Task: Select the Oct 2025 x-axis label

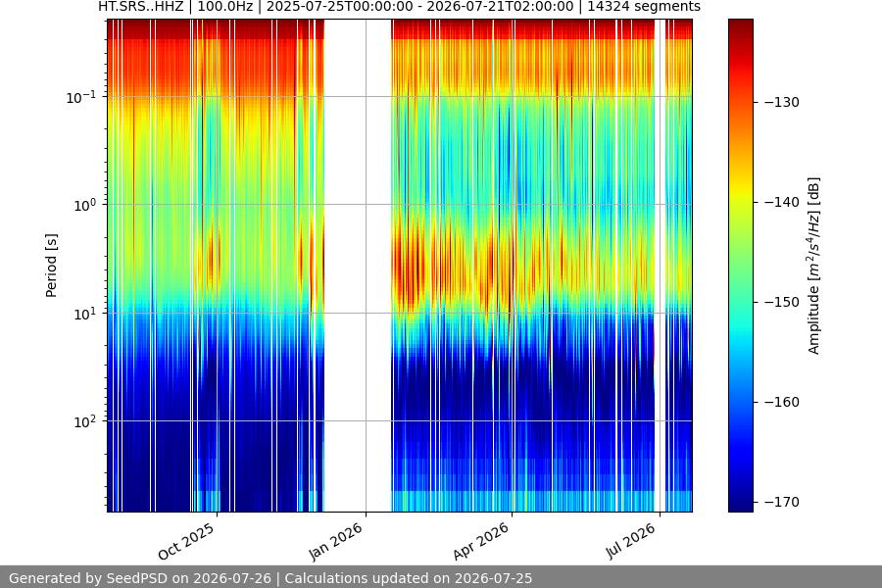Action: 186,541
